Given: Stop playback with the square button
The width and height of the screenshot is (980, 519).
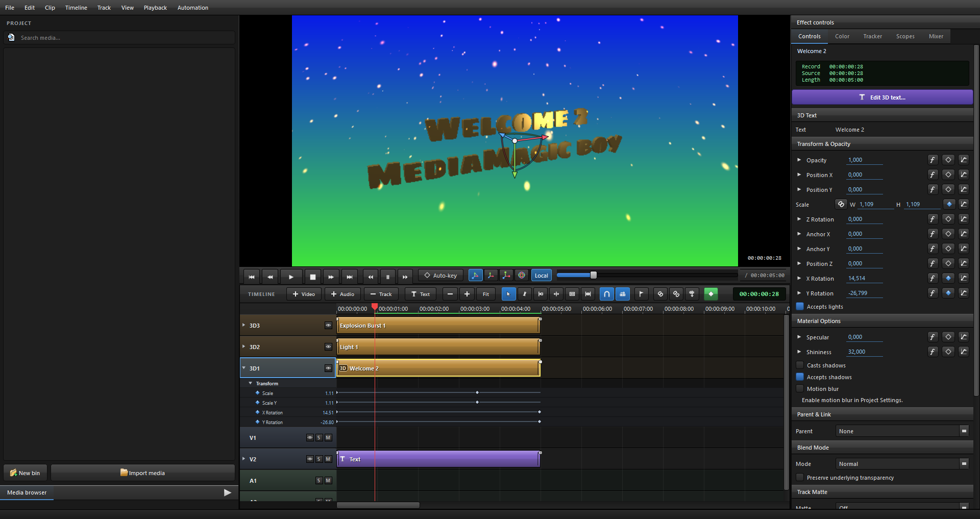Looking at the screenshot, I should [x=313, y=277].
